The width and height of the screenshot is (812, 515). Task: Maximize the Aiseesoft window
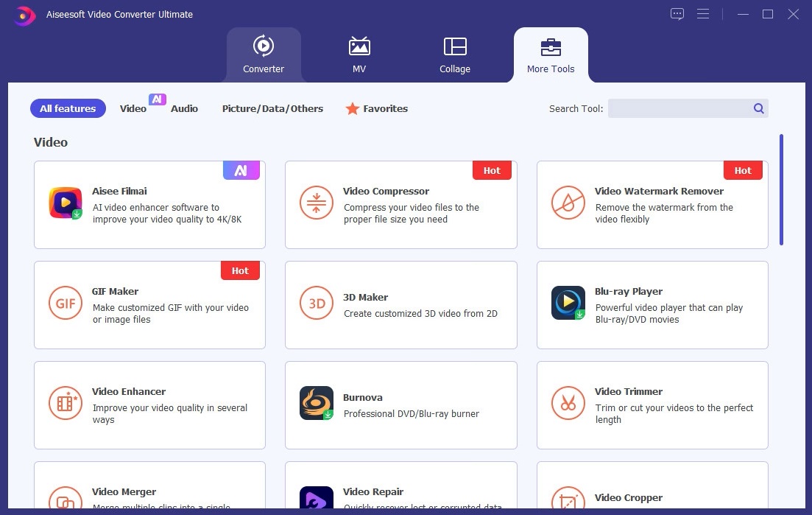tap(768, 14)
